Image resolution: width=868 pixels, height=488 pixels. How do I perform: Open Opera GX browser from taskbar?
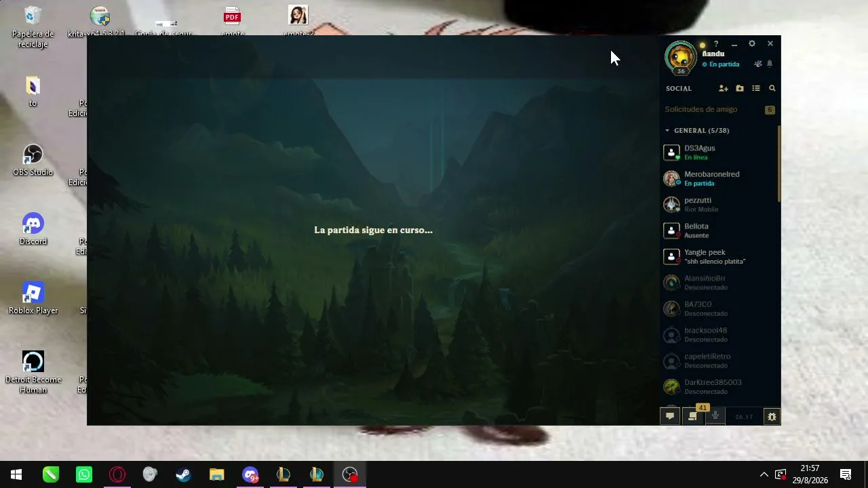coord(117,474)
